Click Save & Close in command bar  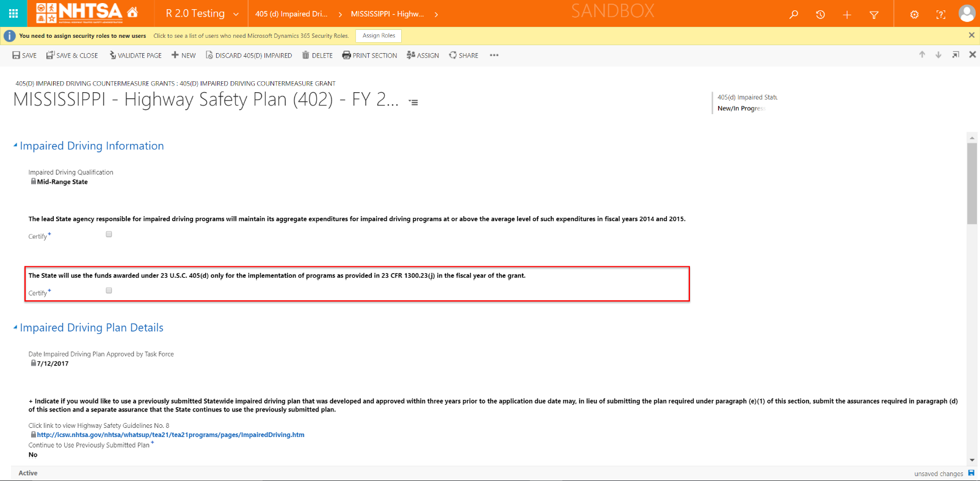(72, 56)
